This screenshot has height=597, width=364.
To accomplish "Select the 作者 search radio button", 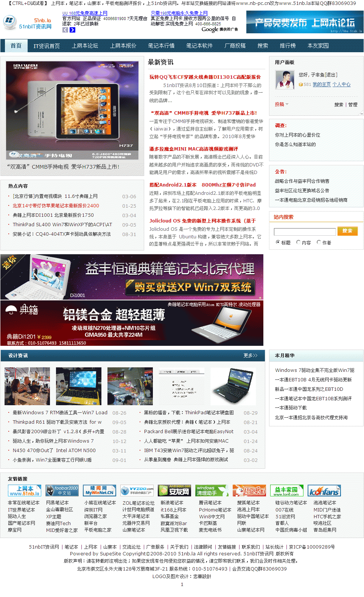I will point(319,242).
